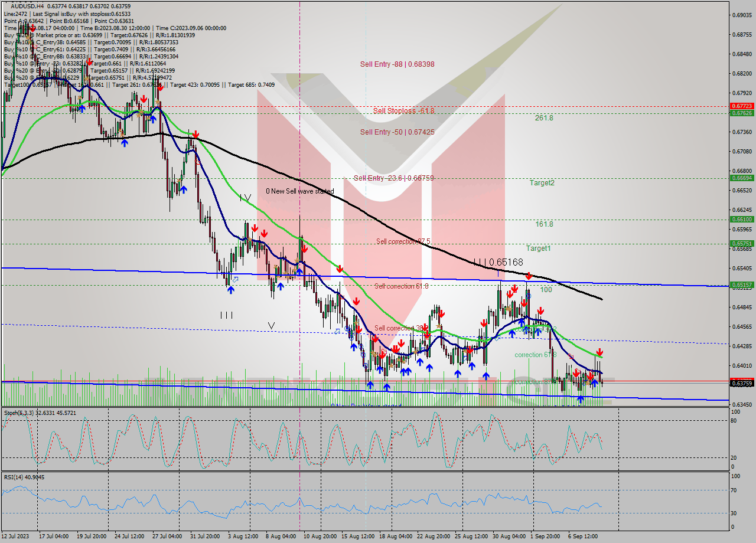756x543 pixels.
Task: Click the green 0.66100 price tag
Action: (742, 219)
